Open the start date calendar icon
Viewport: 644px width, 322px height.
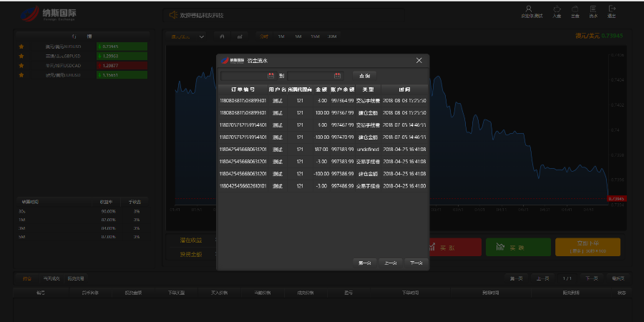tap(271, 75)
